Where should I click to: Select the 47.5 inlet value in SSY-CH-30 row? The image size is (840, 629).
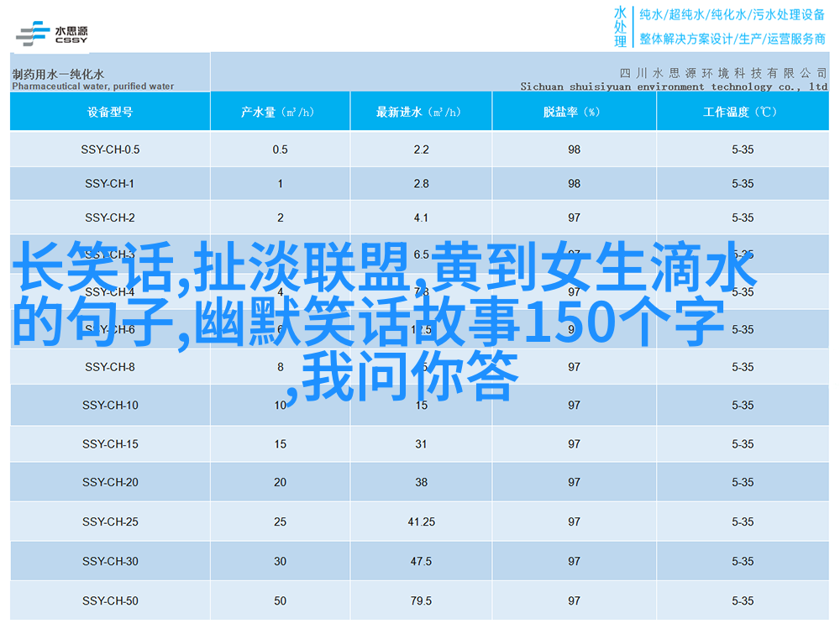(421, 562)
